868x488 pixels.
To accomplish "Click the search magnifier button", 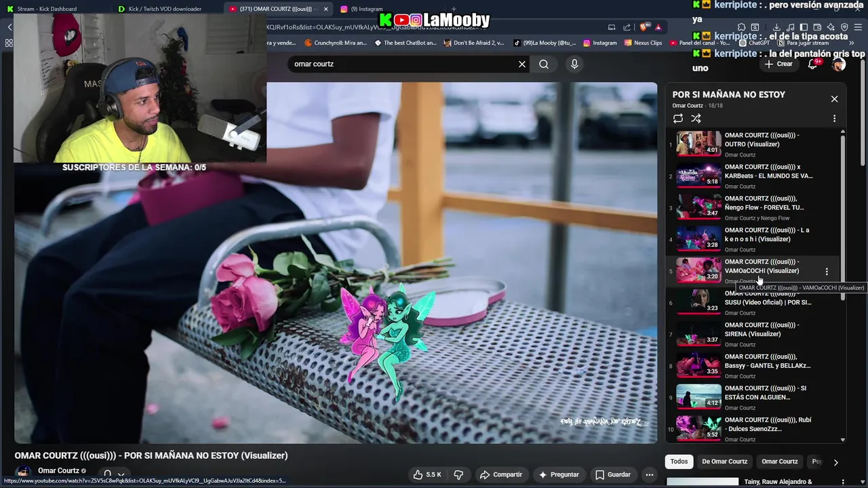I will click(x=544, y=64).
